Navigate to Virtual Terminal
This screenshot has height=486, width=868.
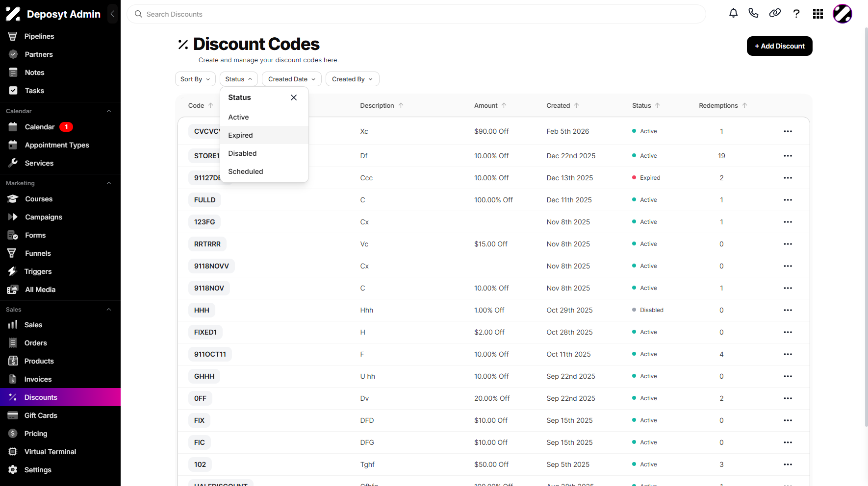point(60,452)
